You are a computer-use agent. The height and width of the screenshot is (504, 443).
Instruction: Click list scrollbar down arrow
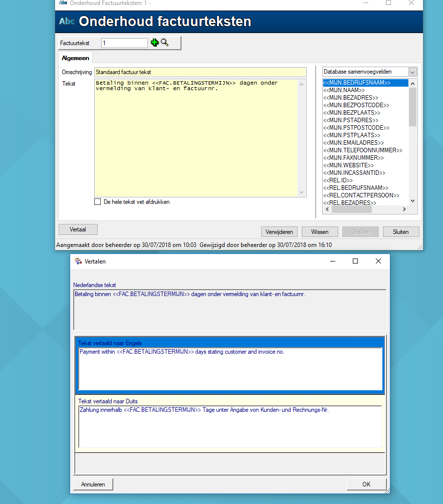(x=413, y=201)
